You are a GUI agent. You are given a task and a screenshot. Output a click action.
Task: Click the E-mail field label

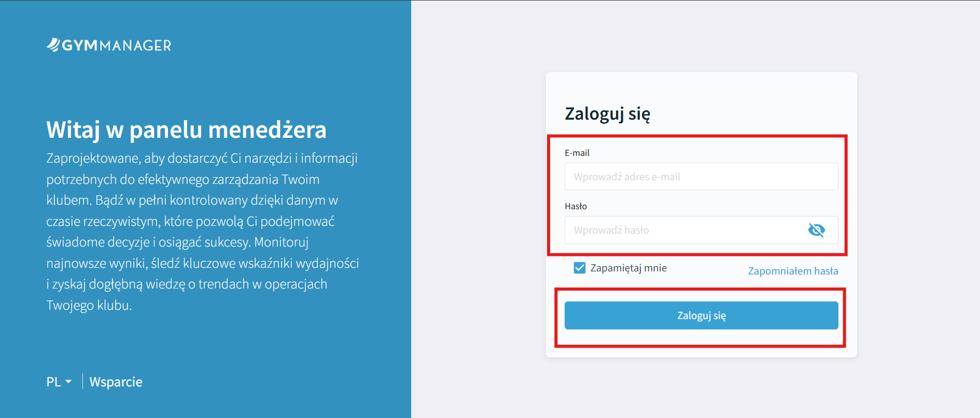(x=577, y=153)
